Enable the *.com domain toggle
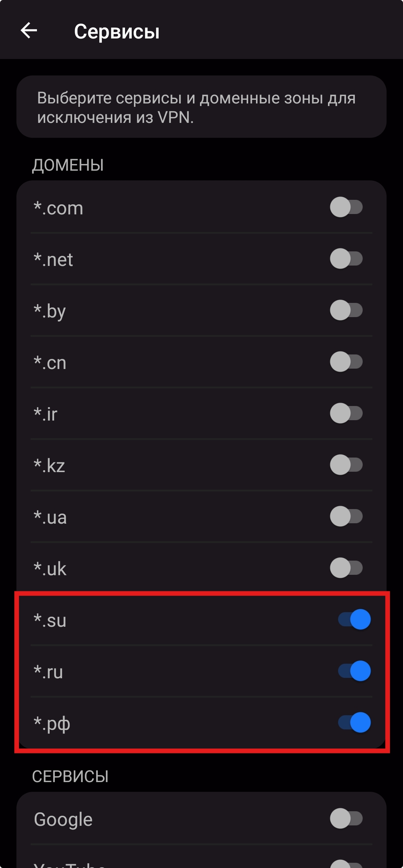 point(346,207)
